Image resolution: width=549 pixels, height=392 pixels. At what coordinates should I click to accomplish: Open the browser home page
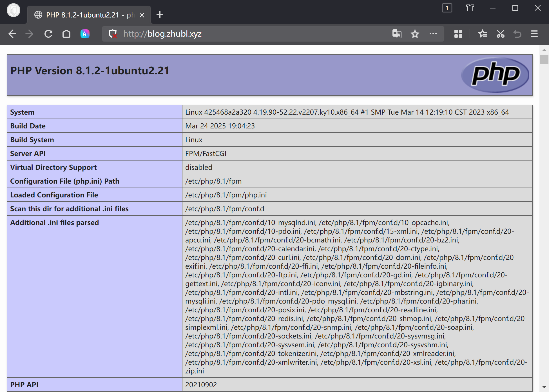(66, 34)
